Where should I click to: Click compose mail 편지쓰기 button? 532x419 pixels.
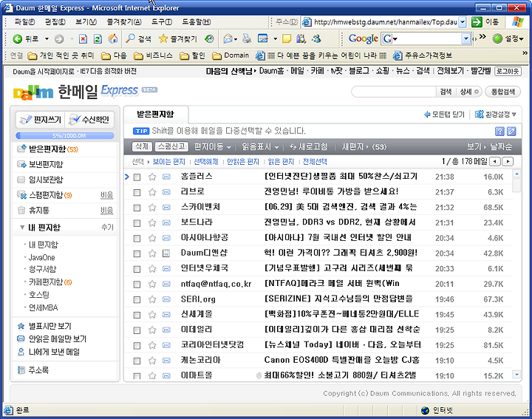tap(41, 120)
